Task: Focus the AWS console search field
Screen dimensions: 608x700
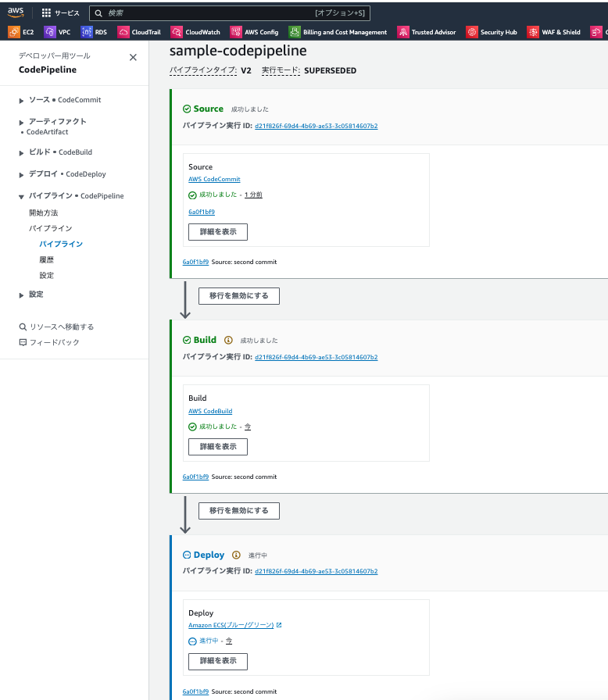Action: [x=230, y=13]
